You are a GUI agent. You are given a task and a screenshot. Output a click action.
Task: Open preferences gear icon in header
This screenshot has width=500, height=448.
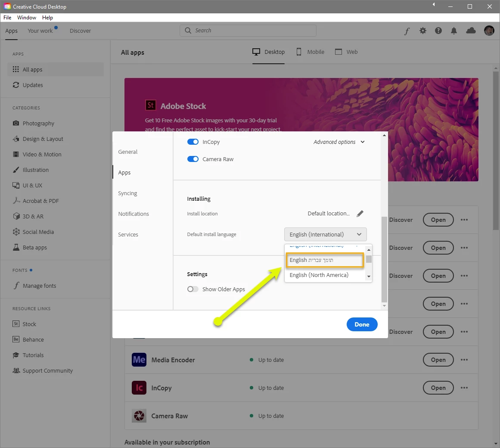point(423,31)
